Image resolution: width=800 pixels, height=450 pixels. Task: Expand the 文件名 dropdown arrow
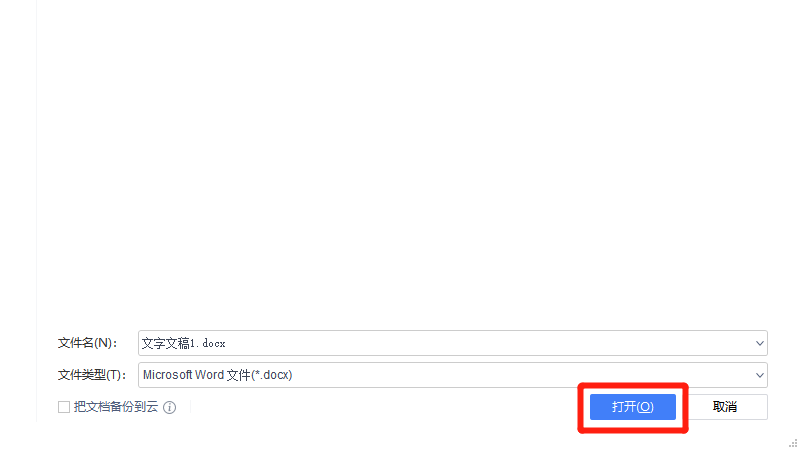pyautogui.click(x=759, y=343)
